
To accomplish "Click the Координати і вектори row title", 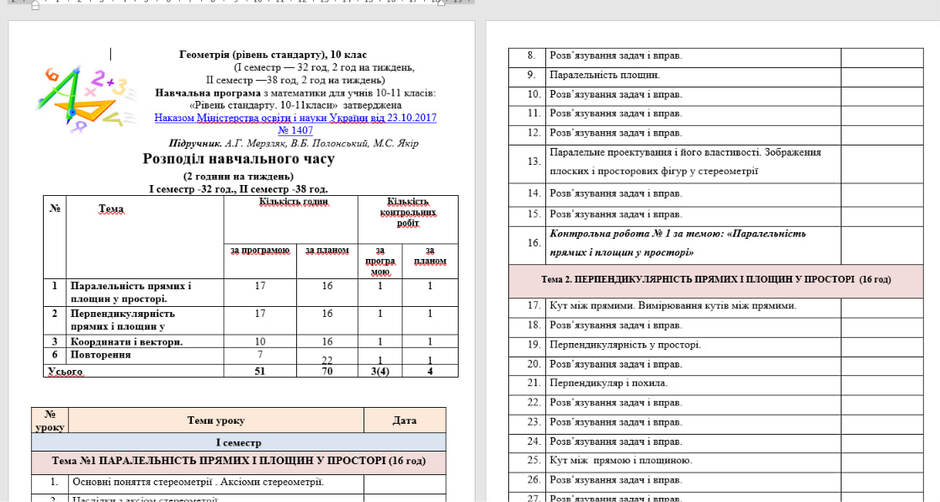I will [x=126, y=342].
